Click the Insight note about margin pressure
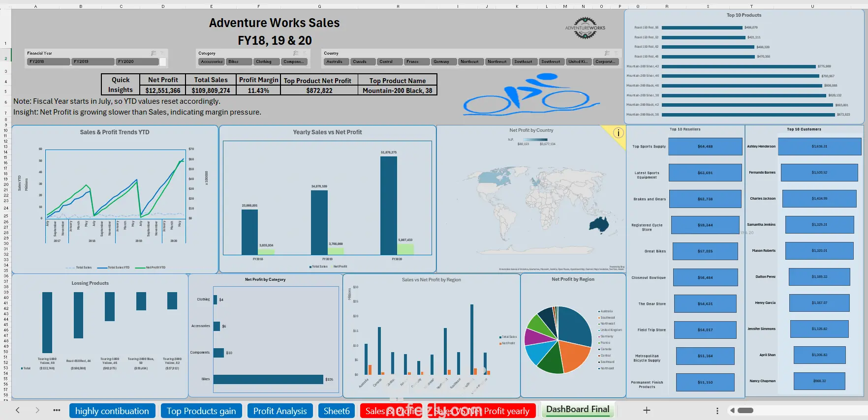 coord(137,112)
